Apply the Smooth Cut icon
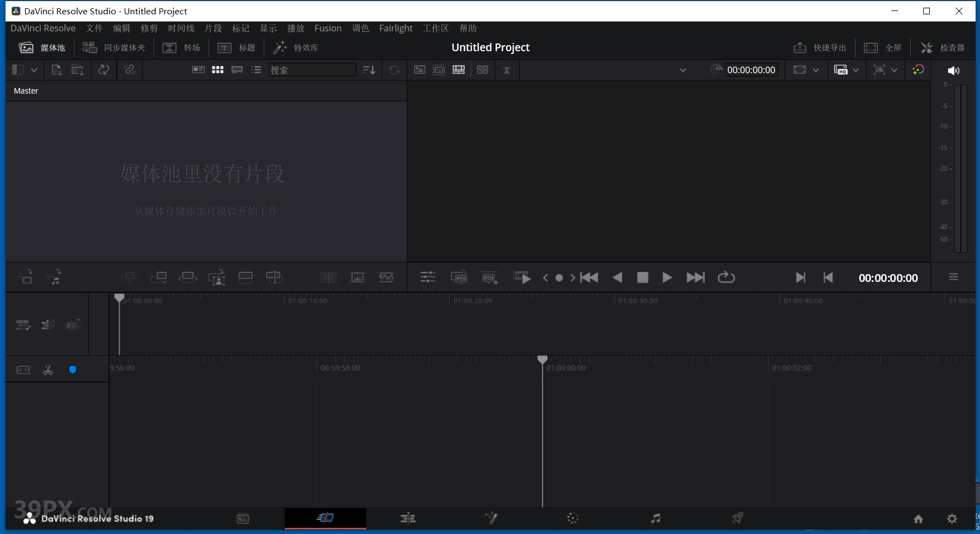 386,277
